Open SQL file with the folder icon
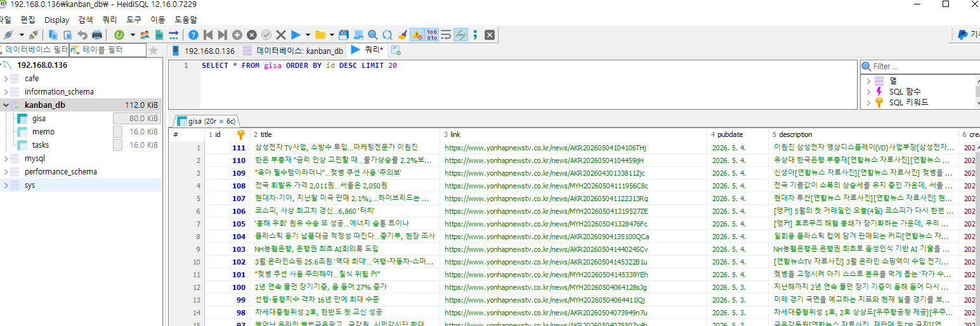The image size is (980, 326). 320,35
